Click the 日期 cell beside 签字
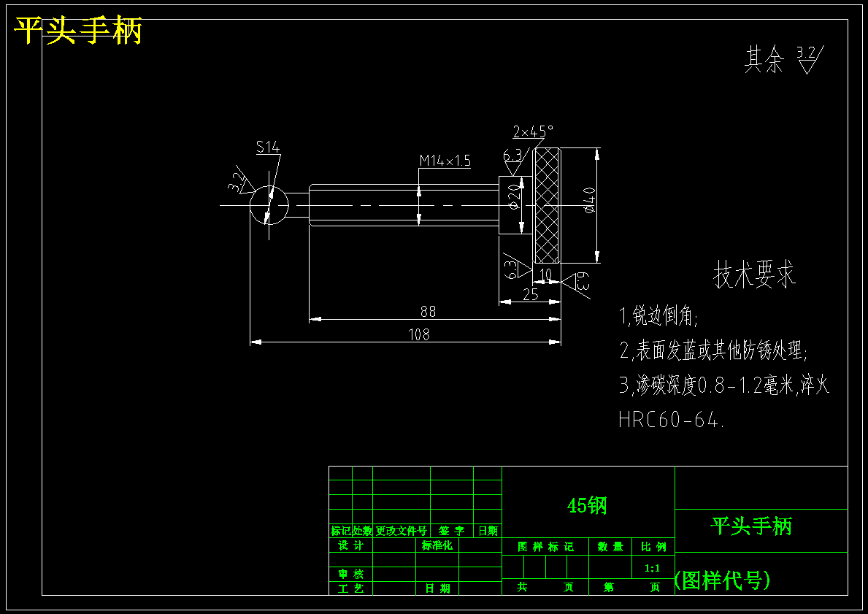The width and height of the screenshot is (868, 614). click(488, 530)
